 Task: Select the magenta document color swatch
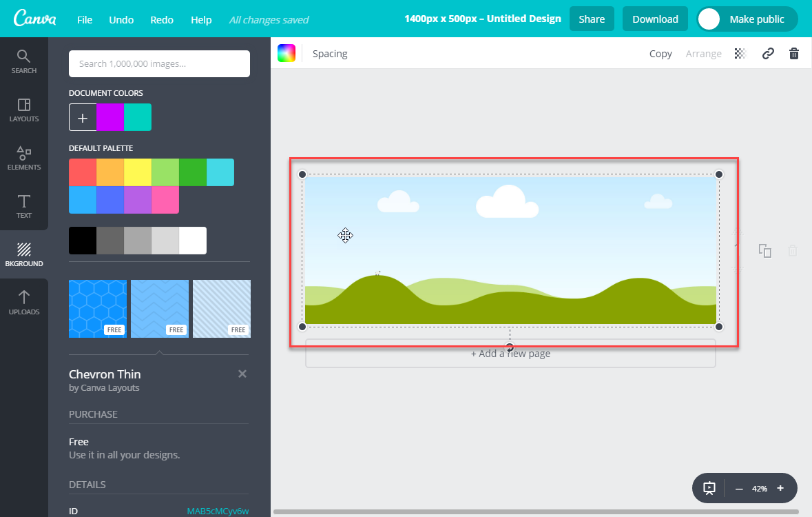[110, 117]
